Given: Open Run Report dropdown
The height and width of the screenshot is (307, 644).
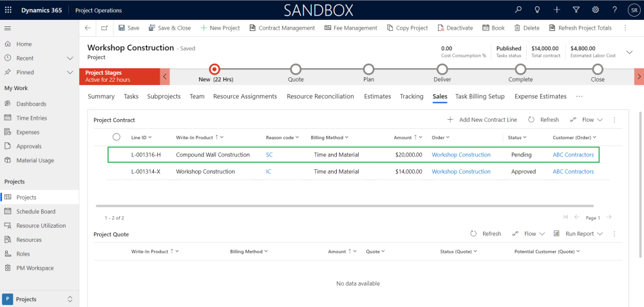Looking at the screenshot, I should (x=578, y=234).
